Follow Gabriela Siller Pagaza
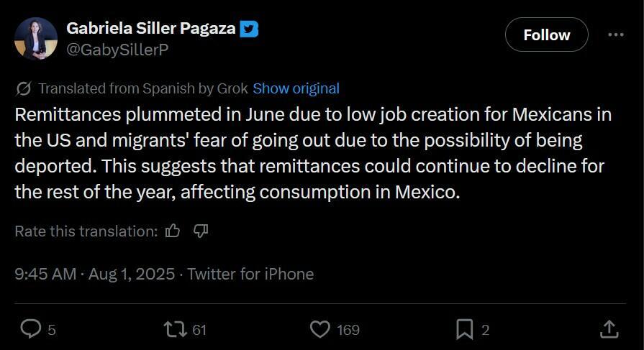The image size is (644, 350). coord(546,34)
